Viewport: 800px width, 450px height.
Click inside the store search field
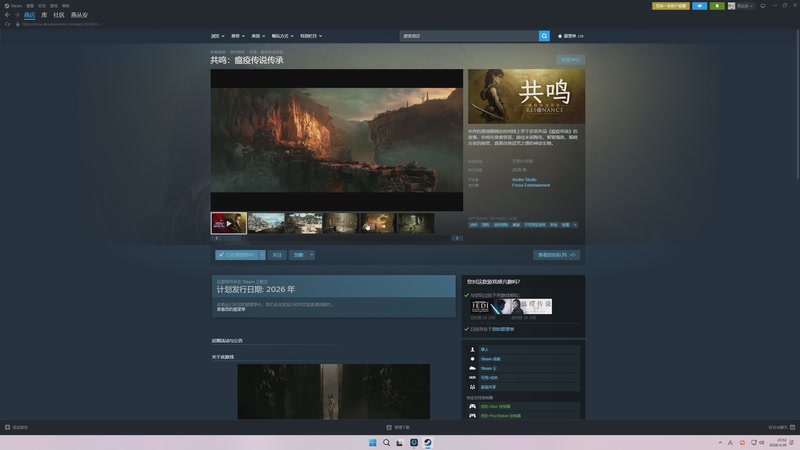(469, 36)
